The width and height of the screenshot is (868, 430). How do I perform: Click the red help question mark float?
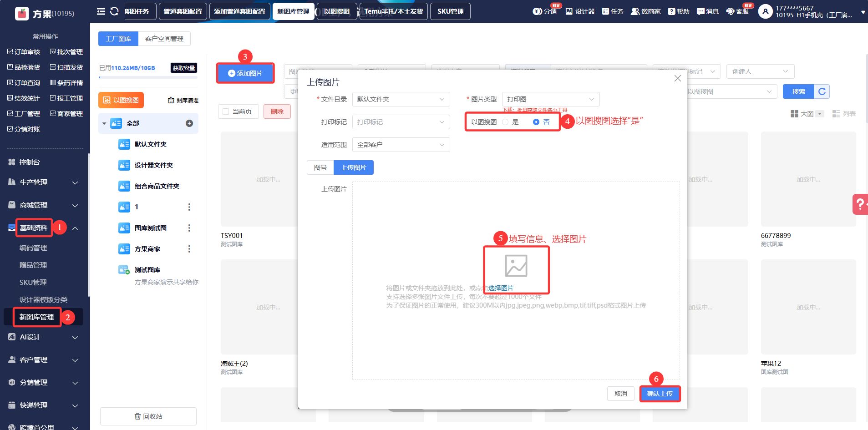(x=860, y=204)
